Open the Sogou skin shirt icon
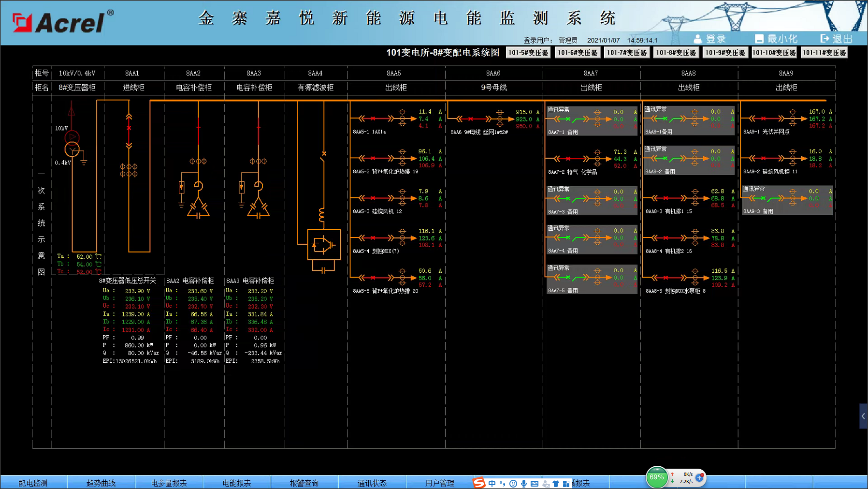The height and width of the screenshot is (489, 868). click(x=556, y=483)
